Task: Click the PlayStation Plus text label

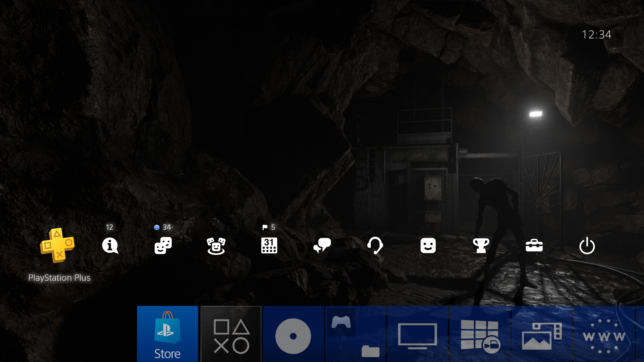Action: click(x=59, y=278)
